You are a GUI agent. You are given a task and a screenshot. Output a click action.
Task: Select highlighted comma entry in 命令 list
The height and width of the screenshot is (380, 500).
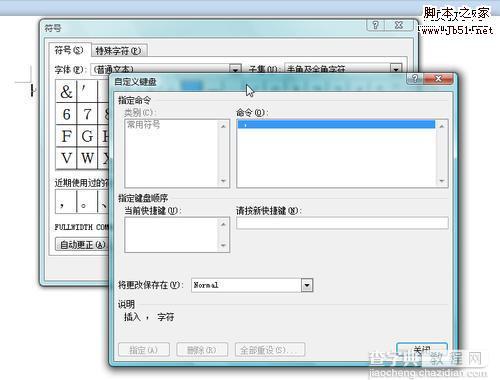336,124
